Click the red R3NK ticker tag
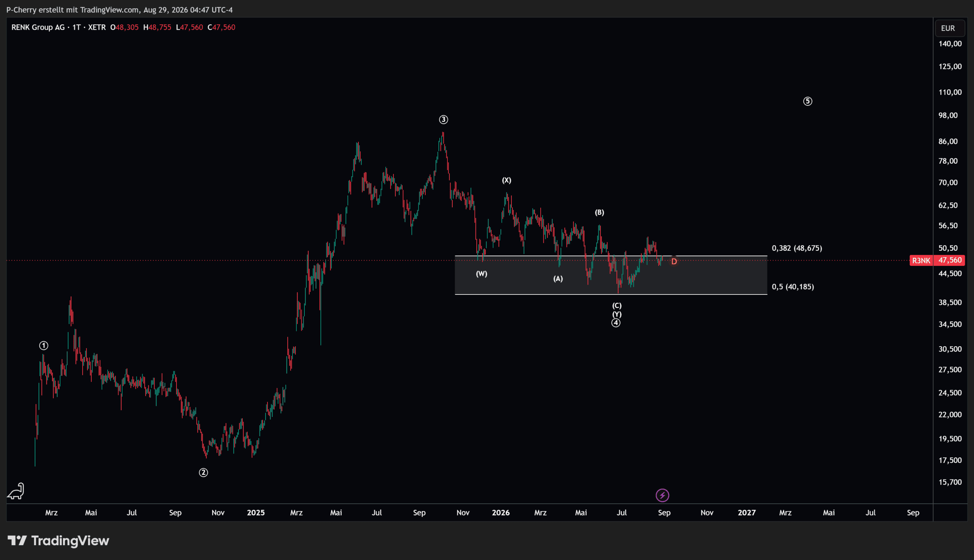This screenshot has width=974, height=560. coord(921,260)
